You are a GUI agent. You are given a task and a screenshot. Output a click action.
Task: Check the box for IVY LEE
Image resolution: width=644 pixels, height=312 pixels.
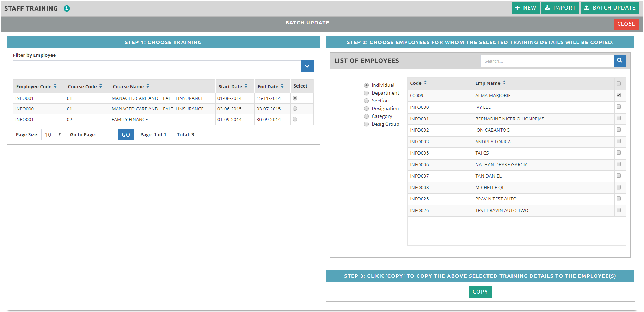(618, 107)
